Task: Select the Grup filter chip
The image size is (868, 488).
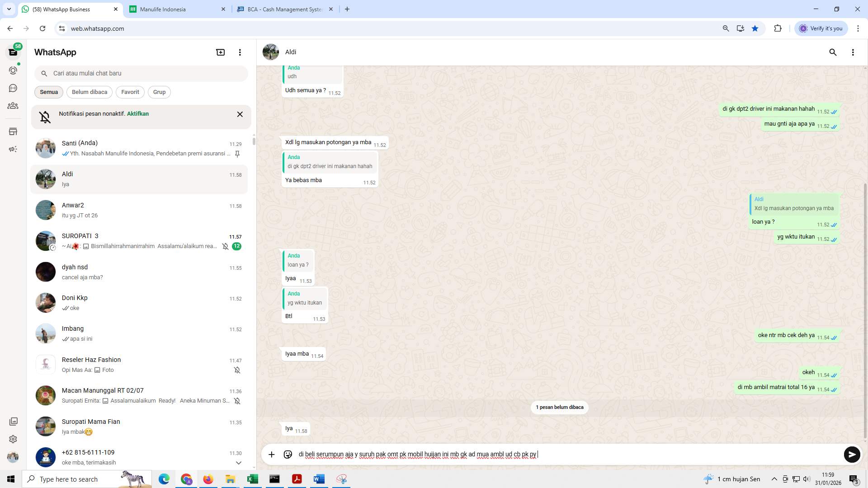Action: click(159, 92)
